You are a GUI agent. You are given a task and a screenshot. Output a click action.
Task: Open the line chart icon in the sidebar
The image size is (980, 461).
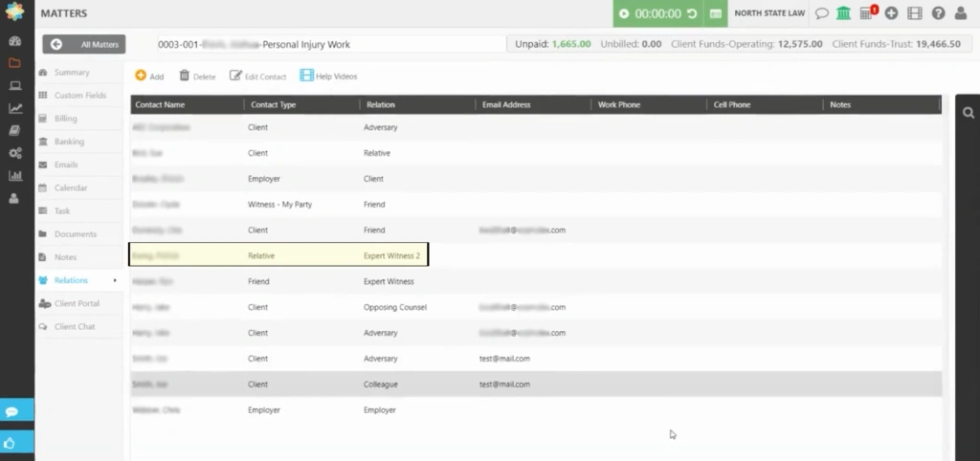pos(15,108)
